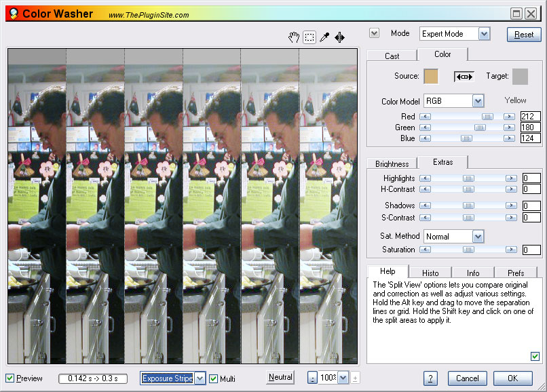
Task: Switch to the Cast tab
Action: [392, 56]
